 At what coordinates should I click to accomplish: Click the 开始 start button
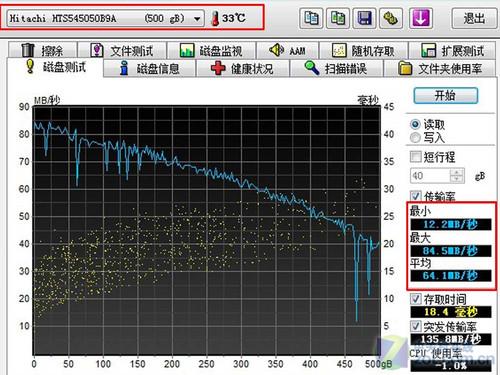(x=446, y=96)
